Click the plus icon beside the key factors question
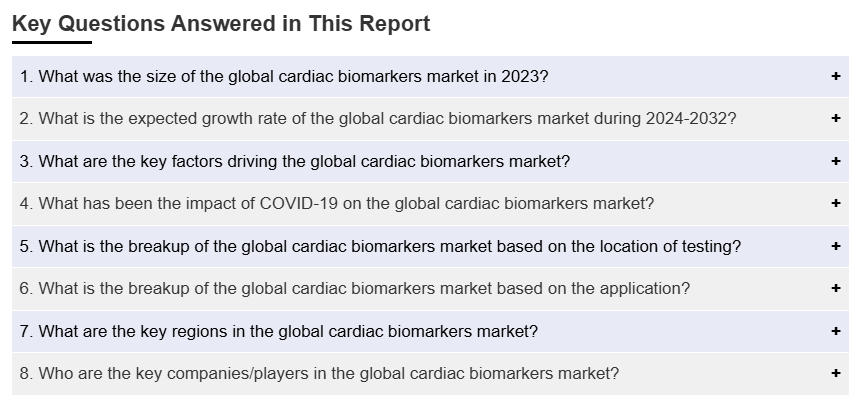 pos(835,161)
